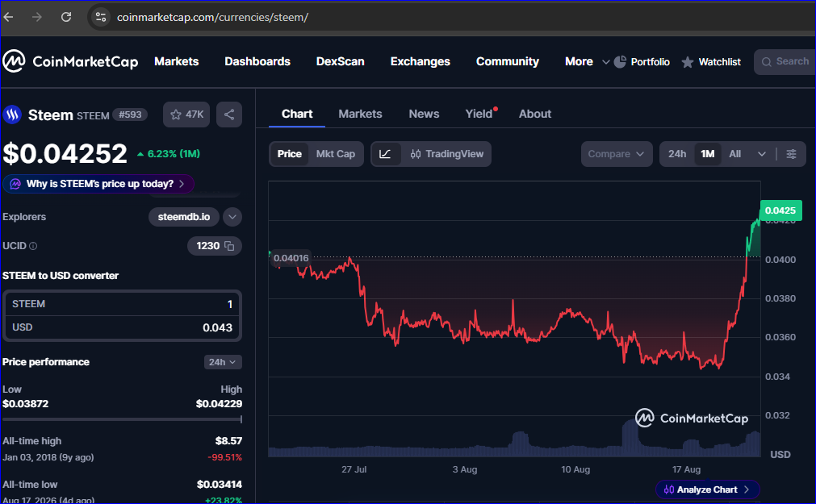The width and height of the screenshot is (816, 504).
Task: Open site information icon in address bar
Action: point(101,17)
